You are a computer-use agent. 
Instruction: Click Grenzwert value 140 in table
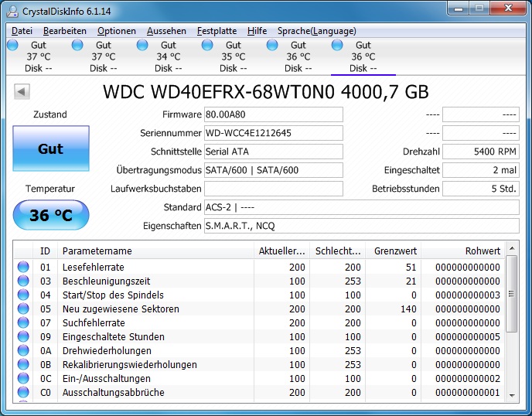[x=408, y=309]
